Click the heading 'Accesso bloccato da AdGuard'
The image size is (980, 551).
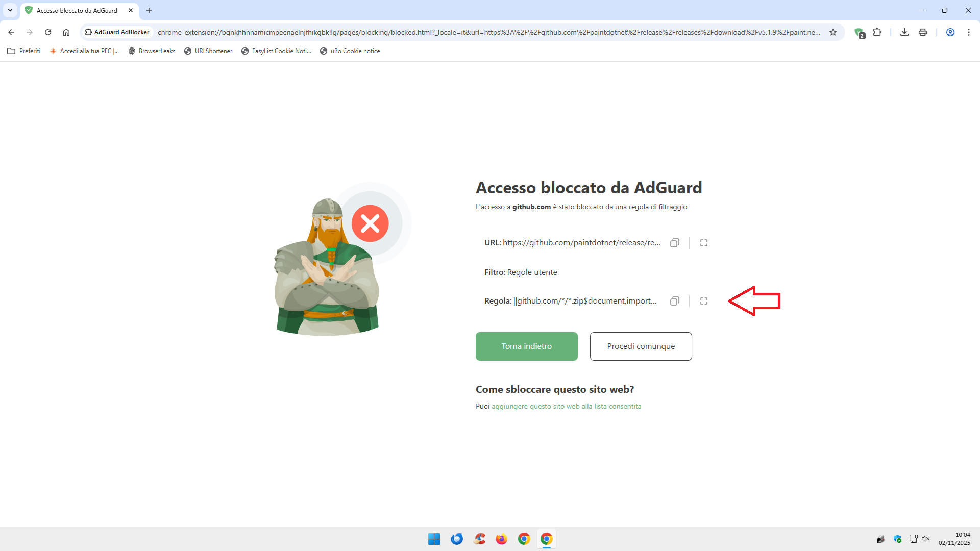(589, 188)
